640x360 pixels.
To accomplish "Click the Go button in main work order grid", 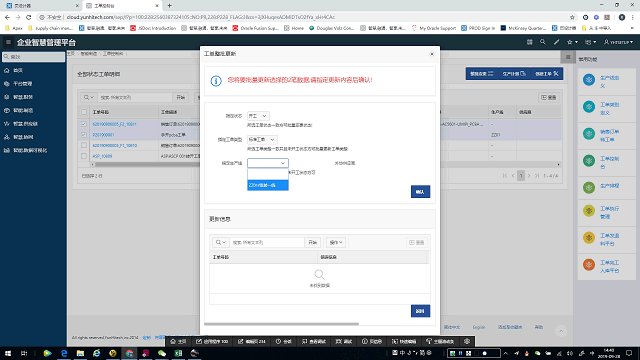I will (180, 97).
